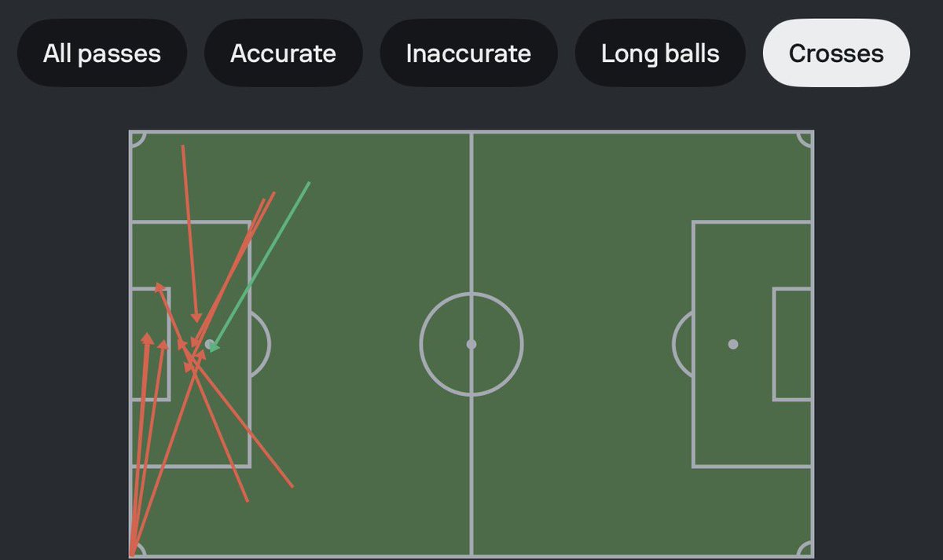The width and height of the screenshot is (943, 560).
Task: Click the left penalty arc
Action: [261, 344]
